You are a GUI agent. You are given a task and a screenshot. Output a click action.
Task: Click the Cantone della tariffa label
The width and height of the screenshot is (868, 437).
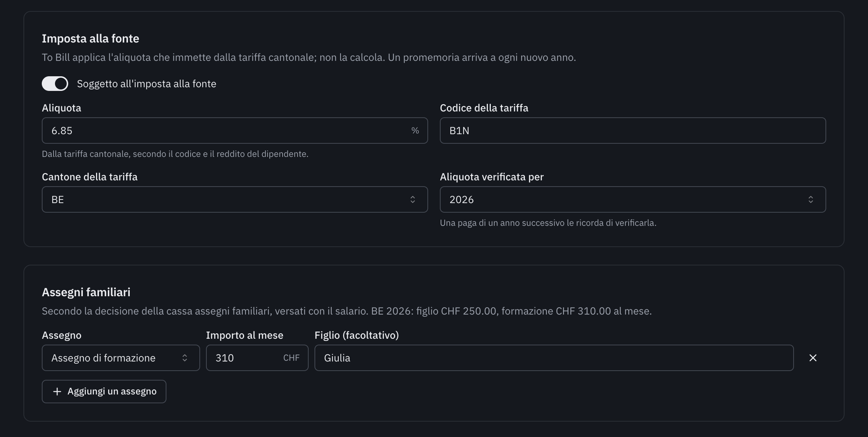[x=89, y=177]
